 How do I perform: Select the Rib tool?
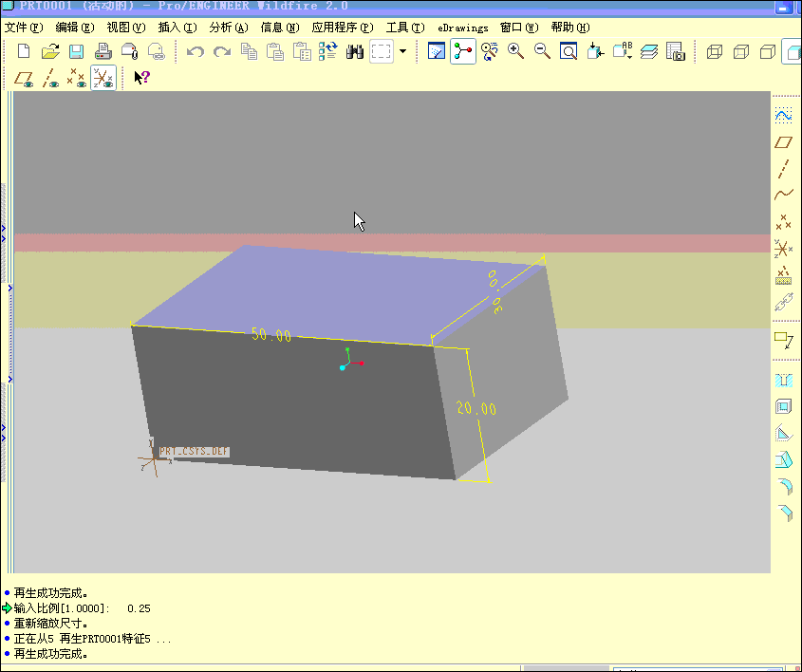pos(783,434)
